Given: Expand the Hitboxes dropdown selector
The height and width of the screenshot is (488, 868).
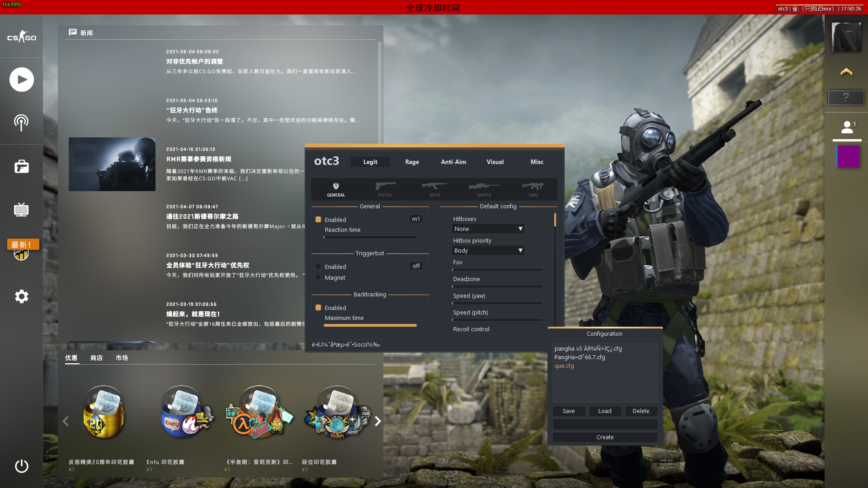Looking at the screenshot, I should click(488, 229).
